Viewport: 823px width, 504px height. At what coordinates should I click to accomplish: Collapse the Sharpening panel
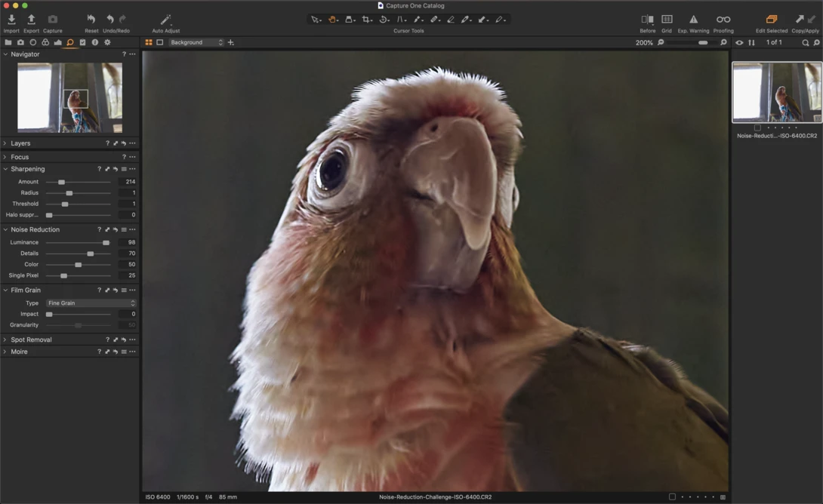(5, 169)
